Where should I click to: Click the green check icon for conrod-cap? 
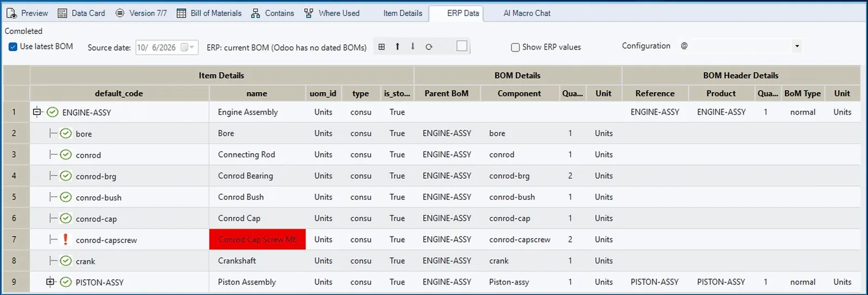[66, 218]
